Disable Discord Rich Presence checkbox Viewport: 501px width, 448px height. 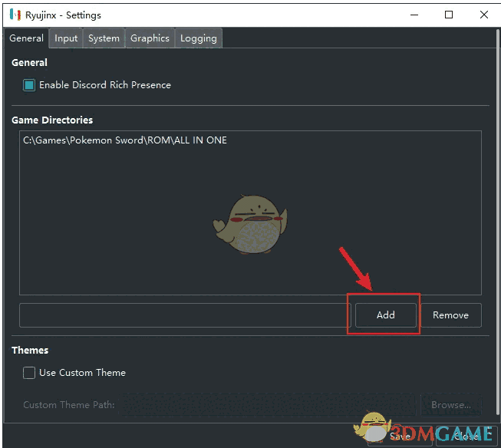(x=29, y=85)
